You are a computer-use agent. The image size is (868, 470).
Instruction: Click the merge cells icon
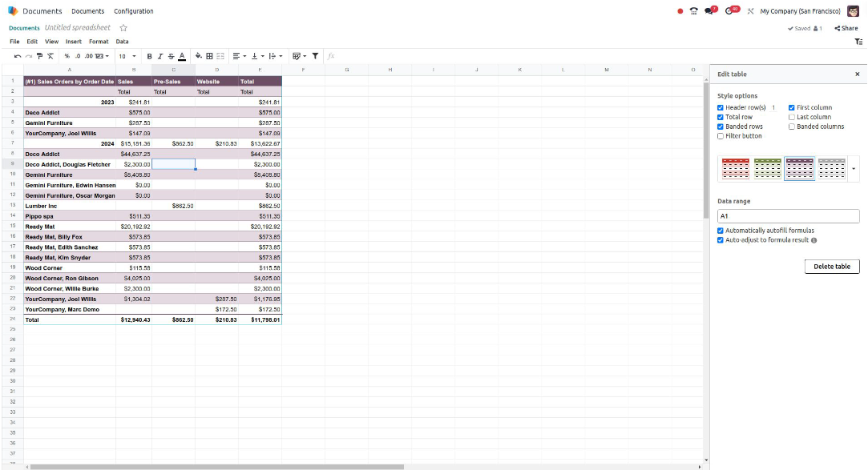pos(220,56)
